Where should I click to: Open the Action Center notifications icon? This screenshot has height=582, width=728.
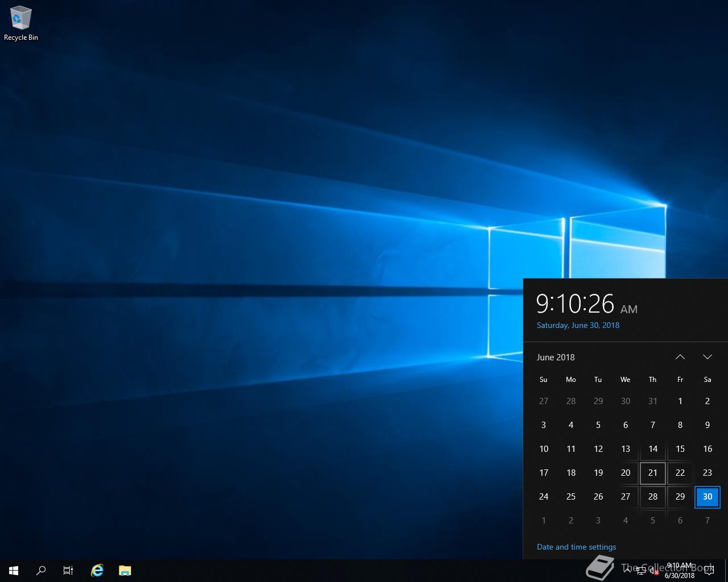pos(709,571)
